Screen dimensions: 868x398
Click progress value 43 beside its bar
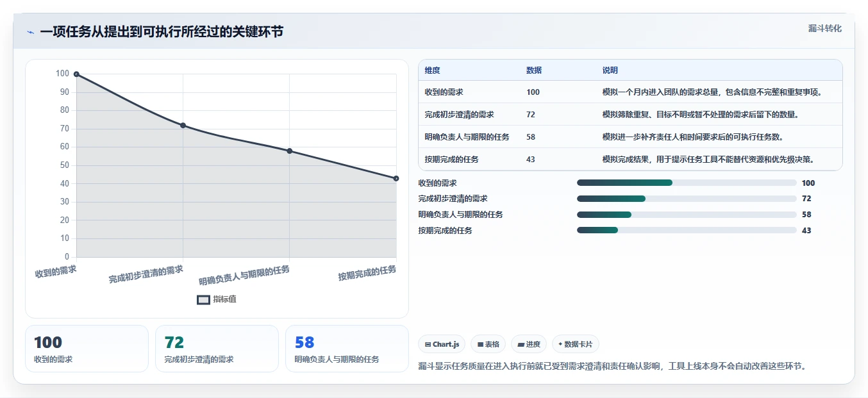coord(806,231)
